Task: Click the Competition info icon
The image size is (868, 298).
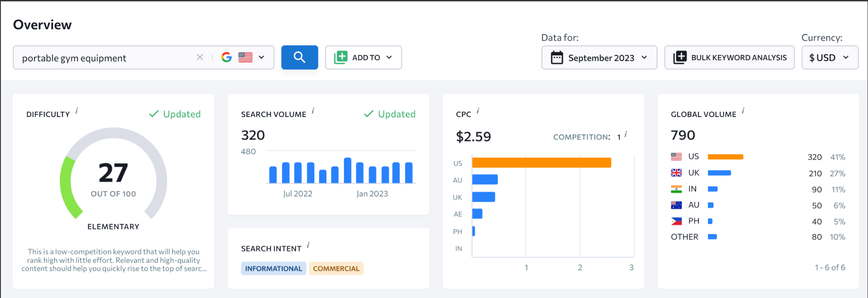Action: (626, 134)
